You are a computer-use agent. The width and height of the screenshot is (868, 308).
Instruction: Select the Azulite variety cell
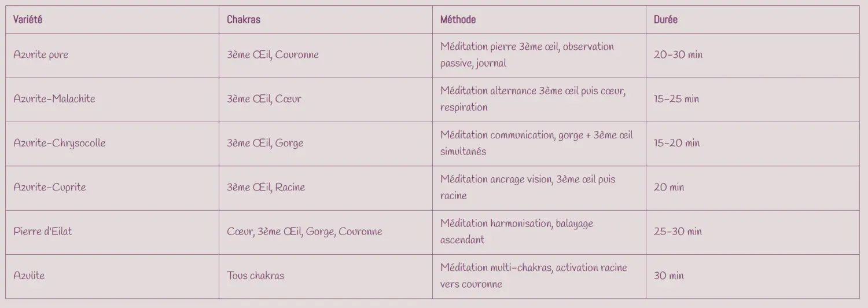(x=29, y=276)
